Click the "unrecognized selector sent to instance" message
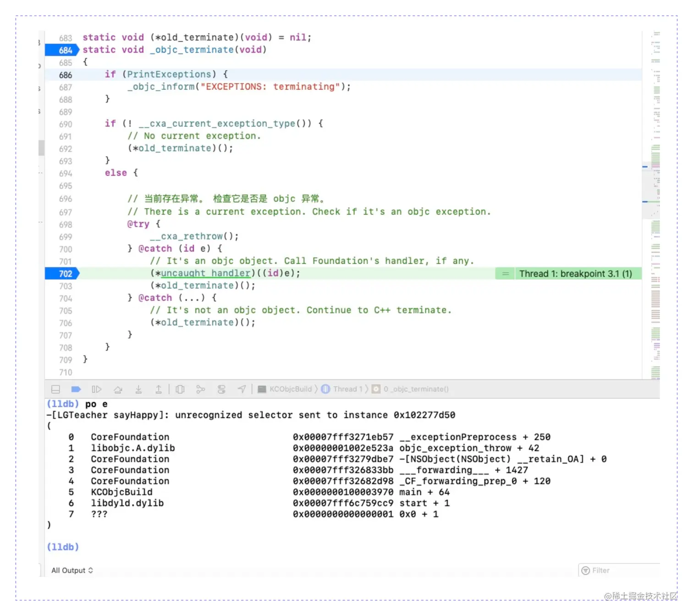This screenshot has width=693, height=616. 281,415
